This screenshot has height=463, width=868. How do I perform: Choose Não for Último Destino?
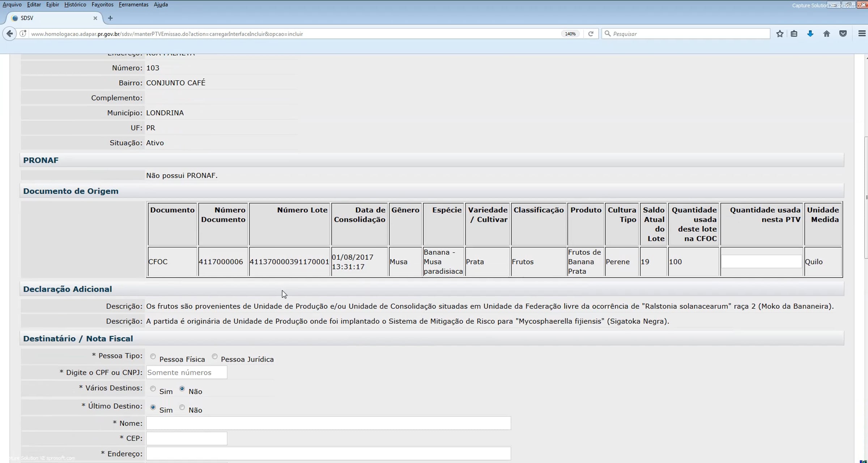(182, 407)
